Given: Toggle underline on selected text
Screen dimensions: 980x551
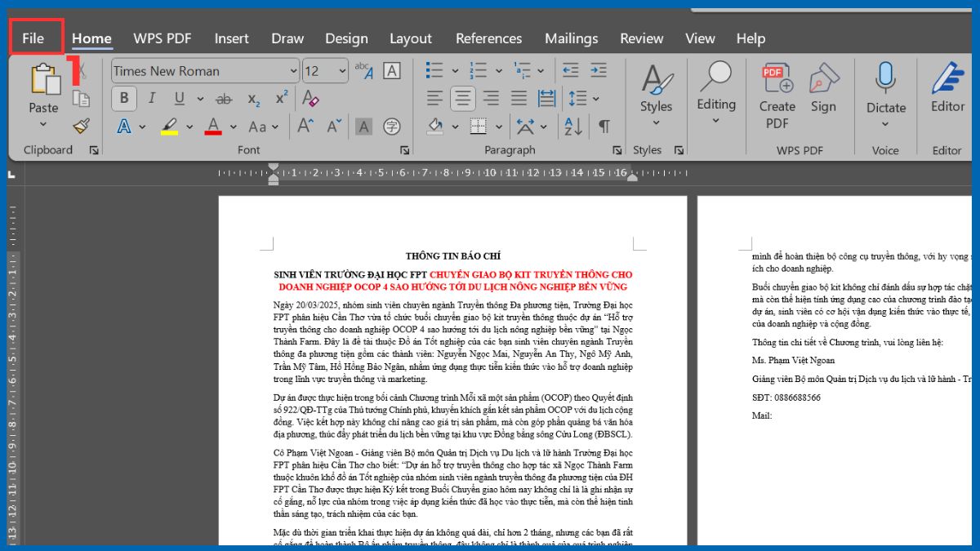Looking at the screenshot, I should (x=177, y=98).
